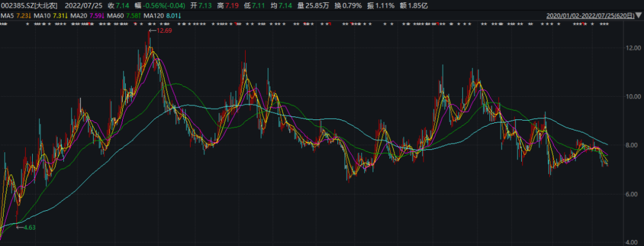Click the 6.00 price axis label
This screenshot has height=246, width=644.
[632, 195]
